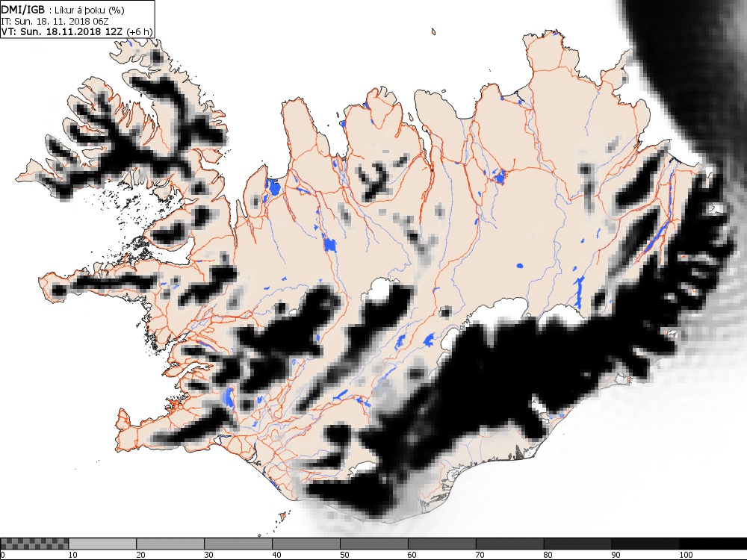Click the 'VT: Sun. 18.11.2018 12Z (+6 h)' line
The image size is (747, 560).
[77, 31]
